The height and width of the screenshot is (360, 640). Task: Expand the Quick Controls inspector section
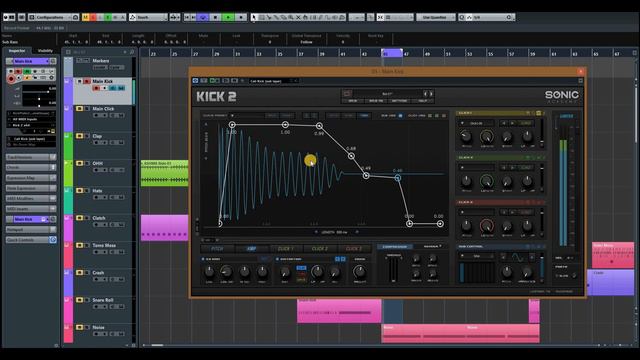click(x=31, y=240)
